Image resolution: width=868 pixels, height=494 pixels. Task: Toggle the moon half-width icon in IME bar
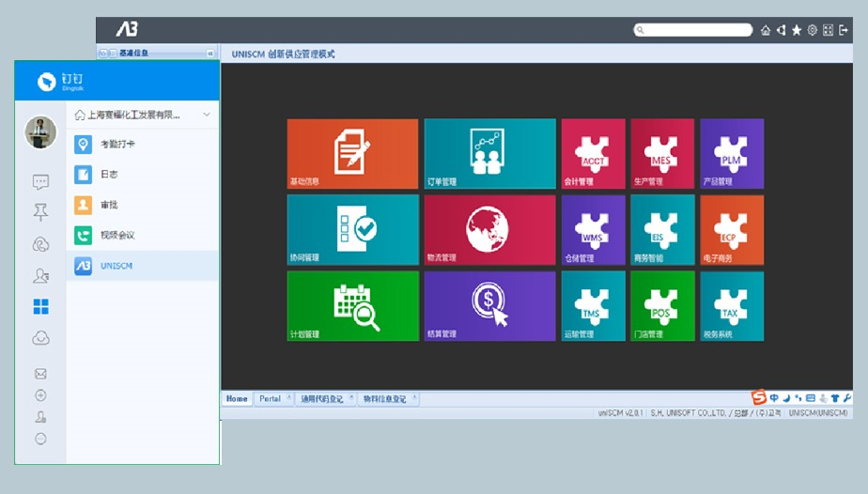point(786,398)
